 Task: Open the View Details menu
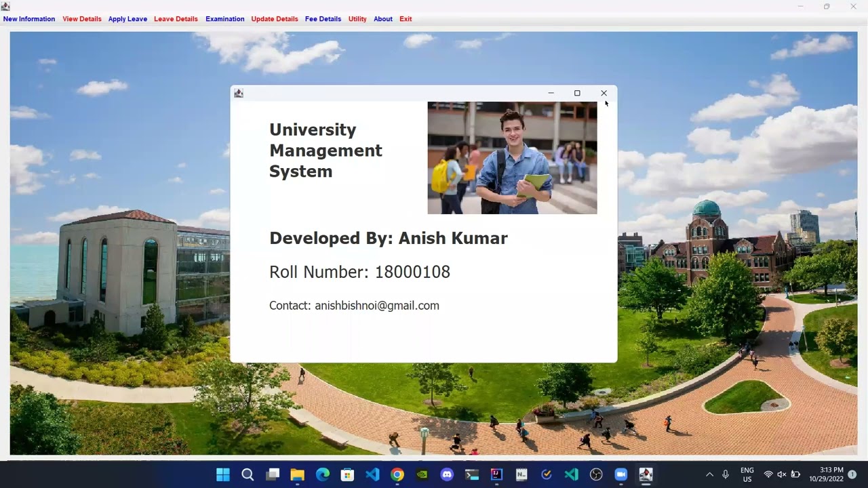point(82,19)
